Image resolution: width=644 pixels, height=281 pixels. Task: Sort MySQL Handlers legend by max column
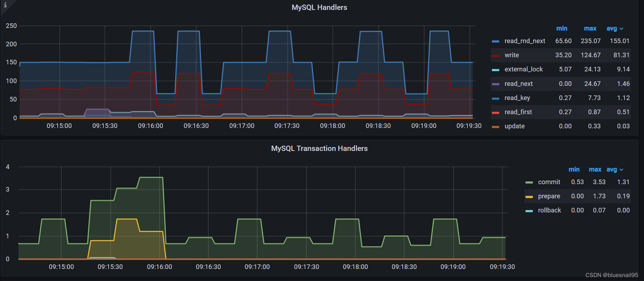click(590, 28)
